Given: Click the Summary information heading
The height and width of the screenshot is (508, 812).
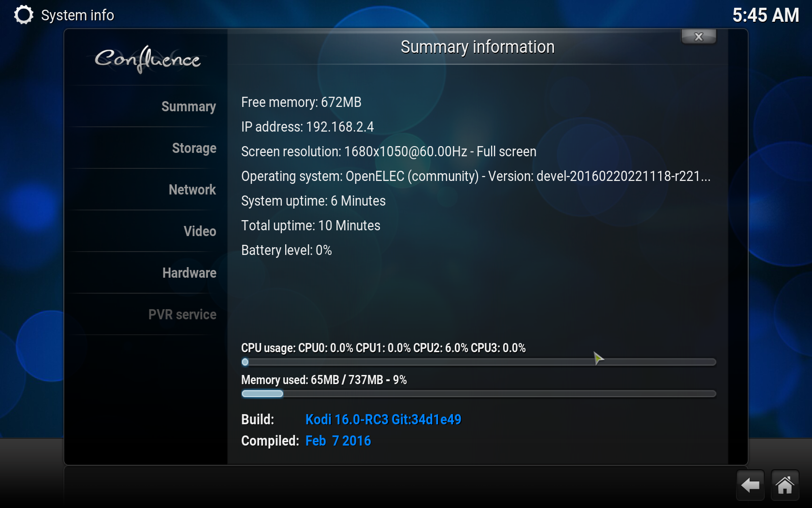Looking at the screenshot, I should 478,47.
